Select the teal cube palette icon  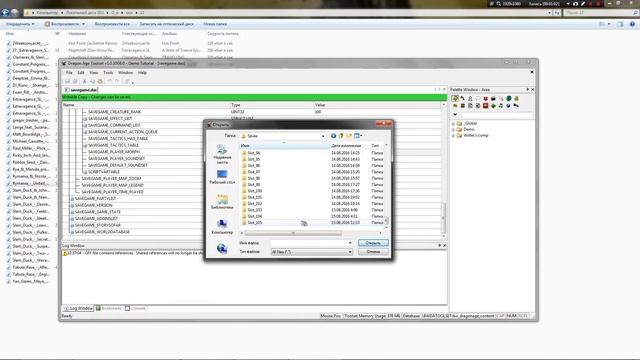click(x=509, y=99)
